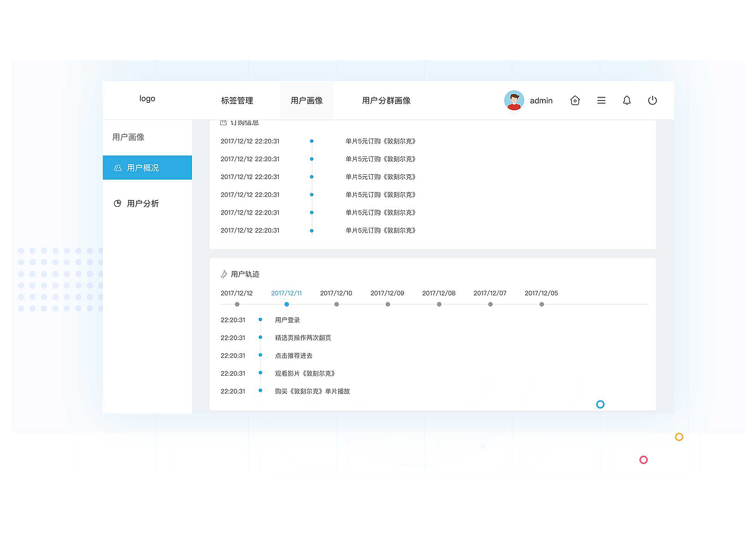Click the blue dot beside 精选页操作两次翻页
This screenshot has width=756, height=534.
point(260,337)
